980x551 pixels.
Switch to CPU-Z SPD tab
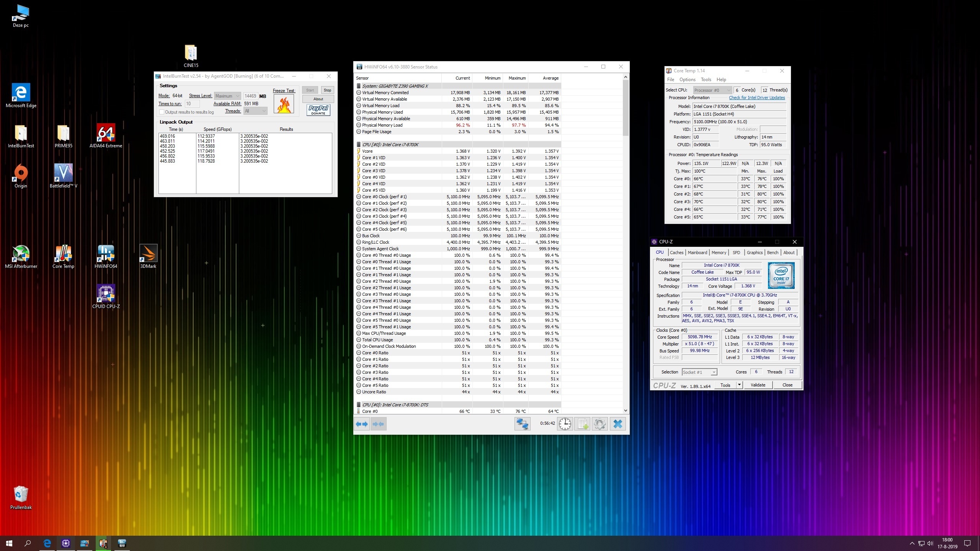click(736, 253)
